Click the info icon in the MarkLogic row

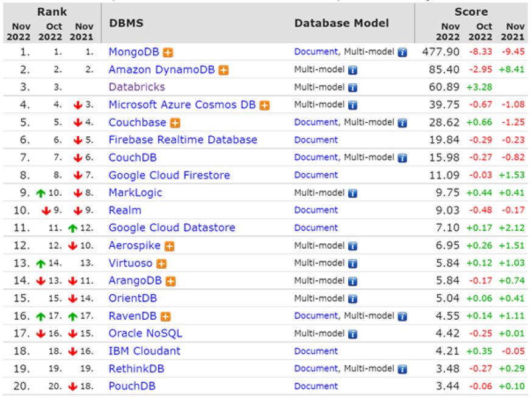[352, 193]
